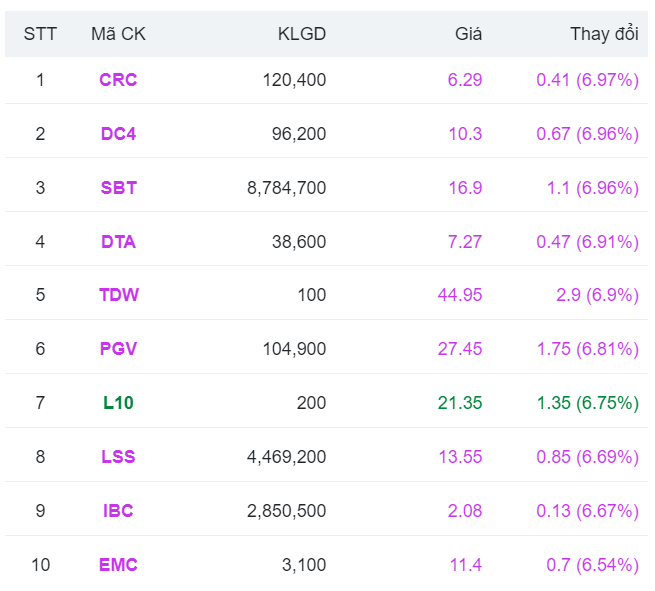Viewport: 655px width, 591px height.
Task: Select the LSS stock symbol
Action: pyautogui.click(x=118, y=457)
